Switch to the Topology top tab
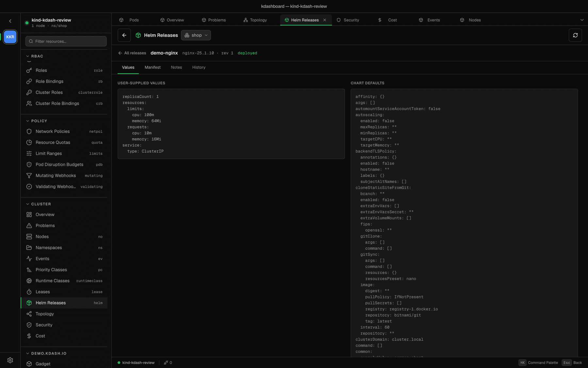This screenshot has width=588, height=368. pyautogui.click(x=255, y=20)
